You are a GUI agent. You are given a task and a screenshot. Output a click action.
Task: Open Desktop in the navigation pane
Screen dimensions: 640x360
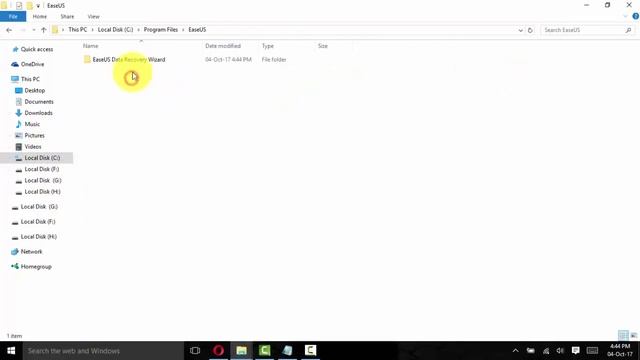tap(34, 91)
